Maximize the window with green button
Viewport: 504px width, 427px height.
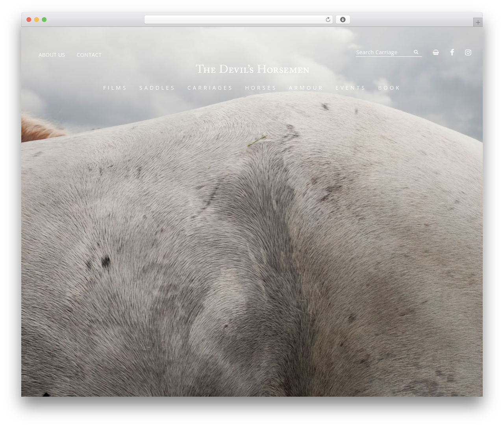(x=44, y=20)
